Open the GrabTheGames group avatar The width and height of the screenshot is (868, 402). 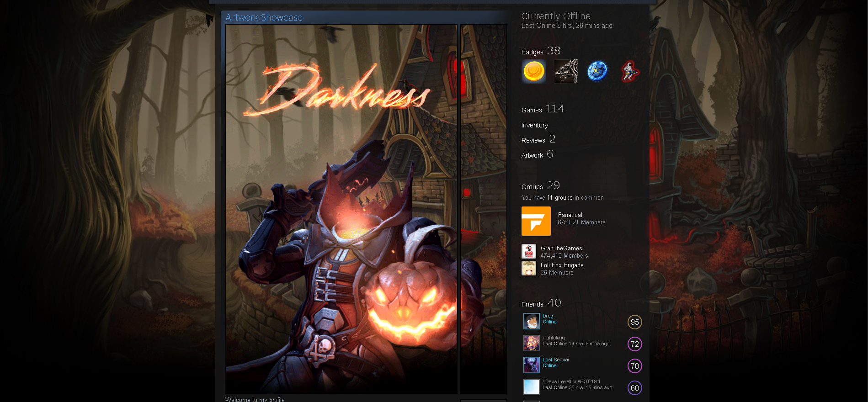click(x=529, y=252)
